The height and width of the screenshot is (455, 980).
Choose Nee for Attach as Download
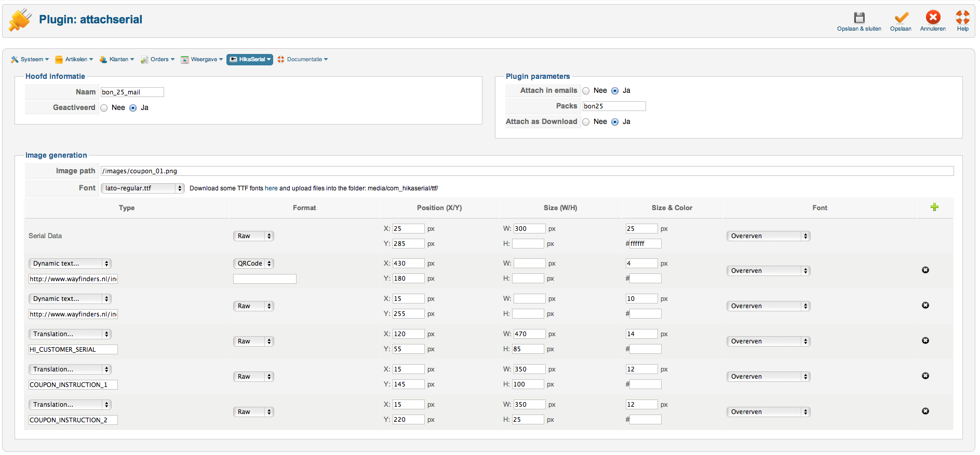click(x=586, y=122)
